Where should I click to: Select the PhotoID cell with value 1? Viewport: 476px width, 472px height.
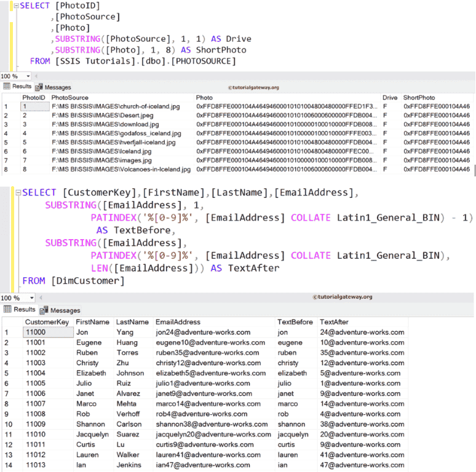point(35,106)
